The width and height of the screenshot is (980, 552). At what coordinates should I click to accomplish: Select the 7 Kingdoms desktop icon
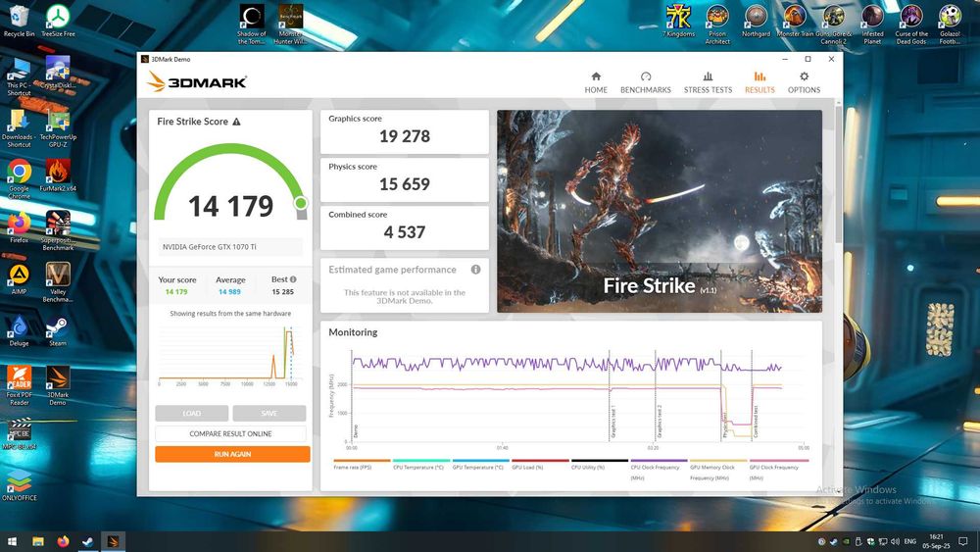point(678,21)
